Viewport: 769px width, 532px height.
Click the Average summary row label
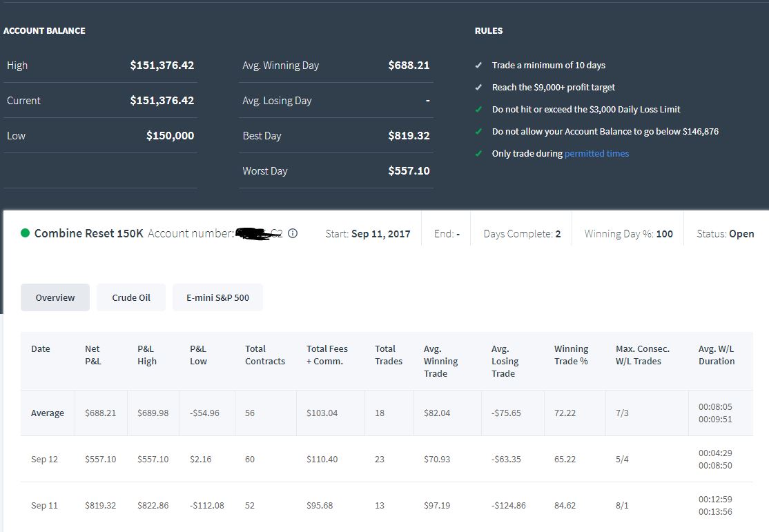(x=48, y=413)
